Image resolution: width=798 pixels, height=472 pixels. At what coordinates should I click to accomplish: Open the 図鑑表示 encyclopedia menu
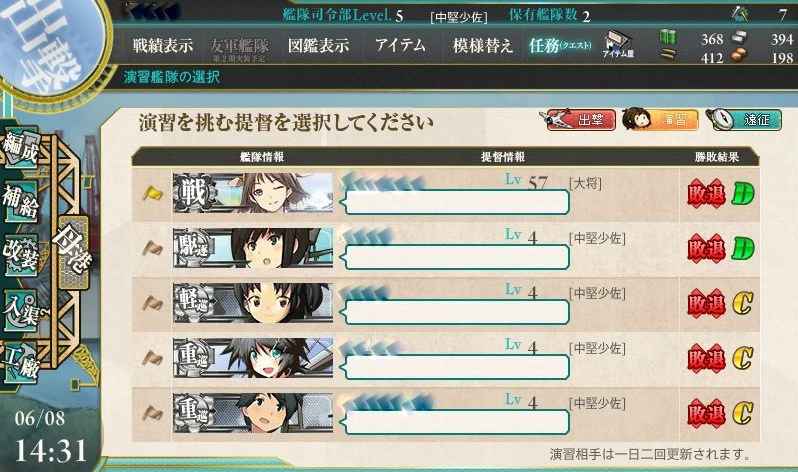[x=319, y=46]
